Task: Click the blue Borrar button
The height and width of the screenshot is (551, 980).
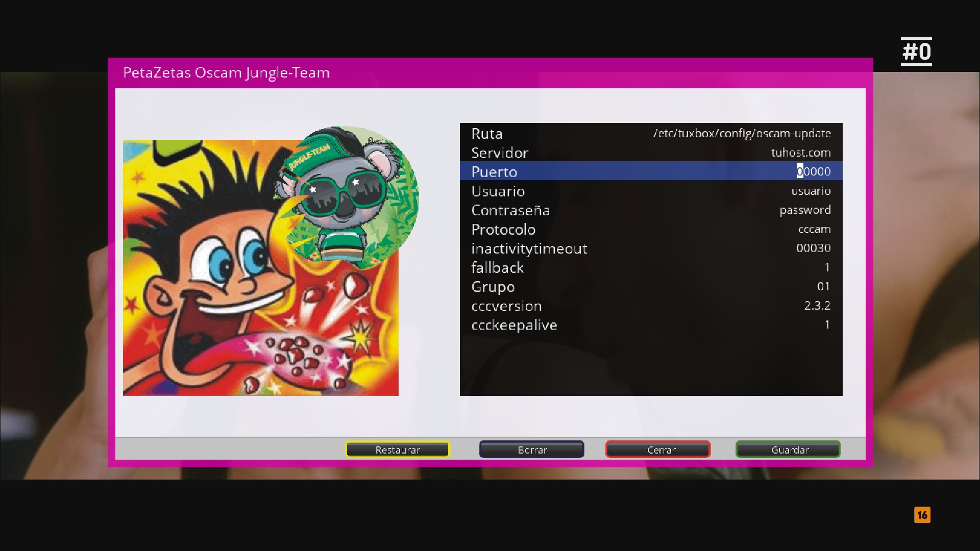Action: pos(531,449)
